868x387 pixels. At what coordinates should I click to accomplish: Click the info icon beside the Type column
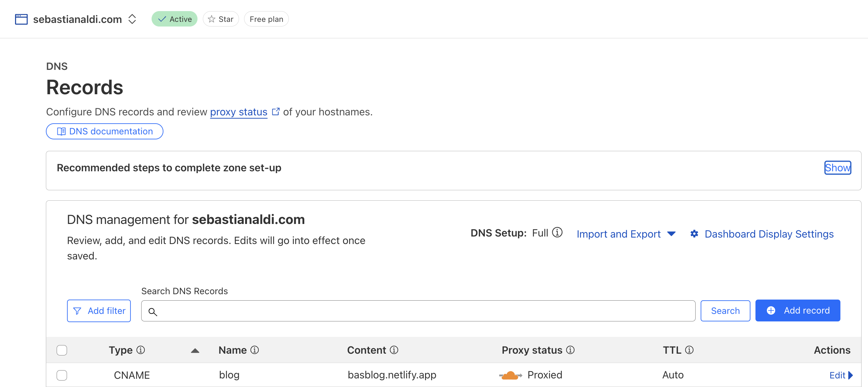tap(141, 350)
